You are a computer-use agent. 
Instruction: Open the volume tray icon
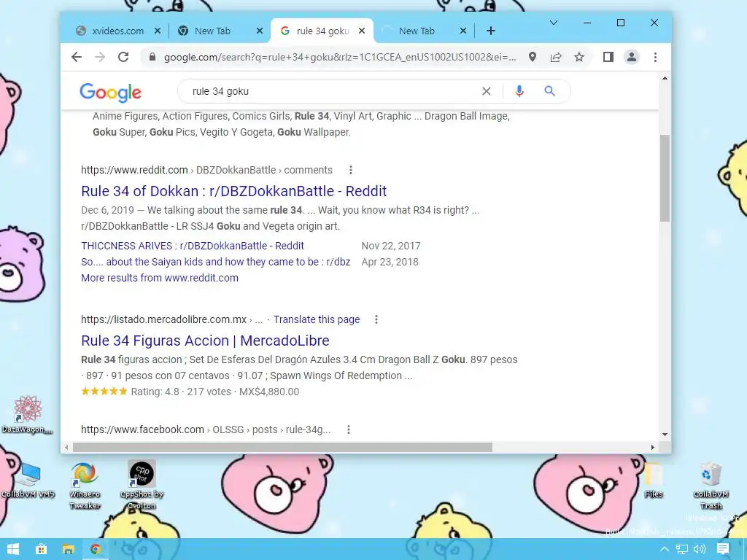click(x=700, y=550)
